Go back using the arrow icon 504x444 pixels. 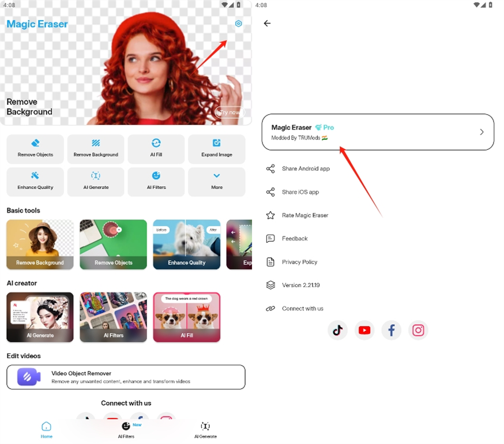pyautogui.click(x=267, y=23)
